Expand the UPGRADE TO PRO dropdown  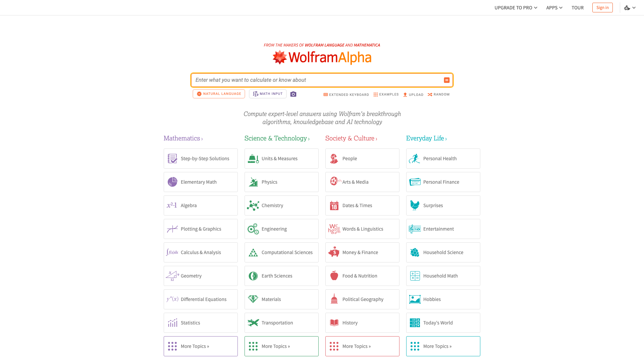coord(516,7)
